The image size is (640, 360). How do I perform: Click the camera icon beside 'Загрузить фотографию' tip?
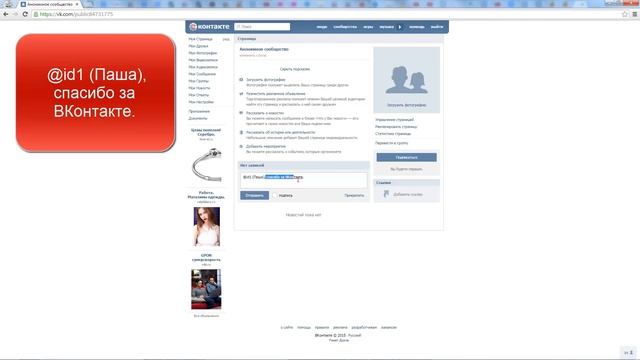[241, 80]
